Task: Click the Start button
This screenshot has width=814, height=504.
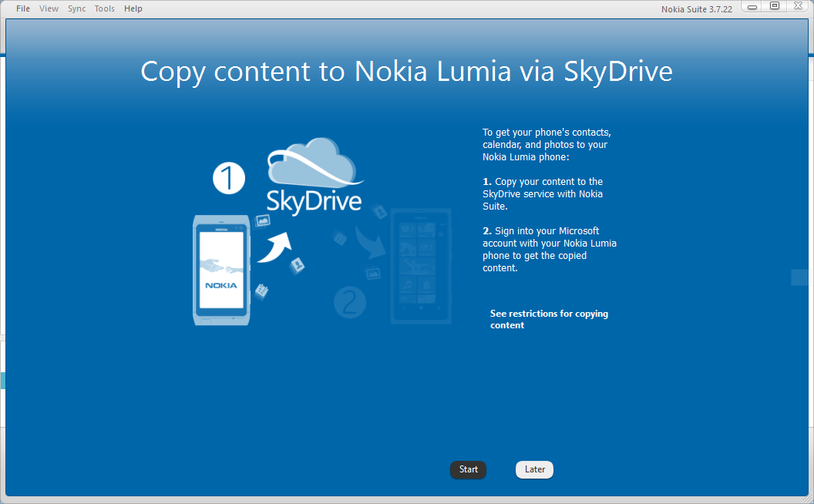Action: pos(468,469)
